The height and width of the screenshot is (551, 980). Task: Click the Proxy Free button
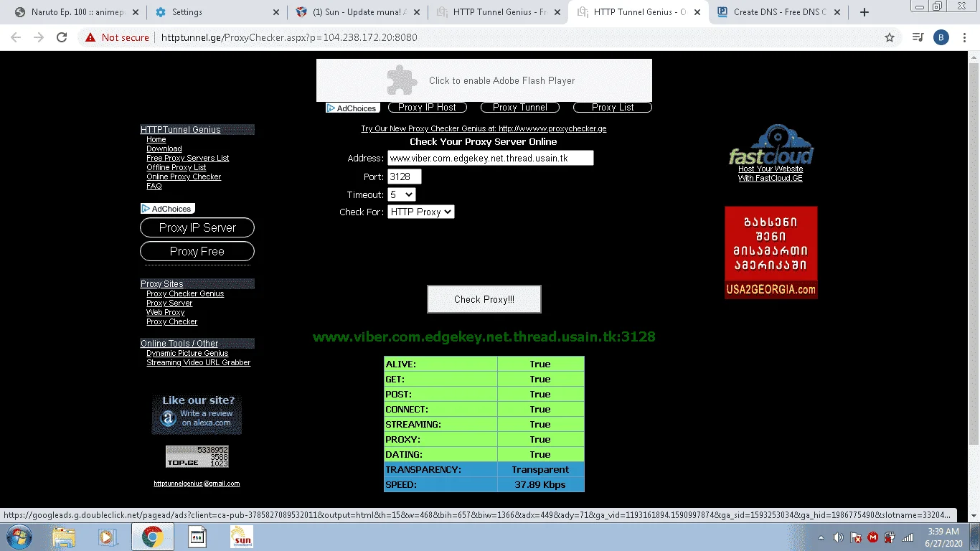(x=197, y=251)
